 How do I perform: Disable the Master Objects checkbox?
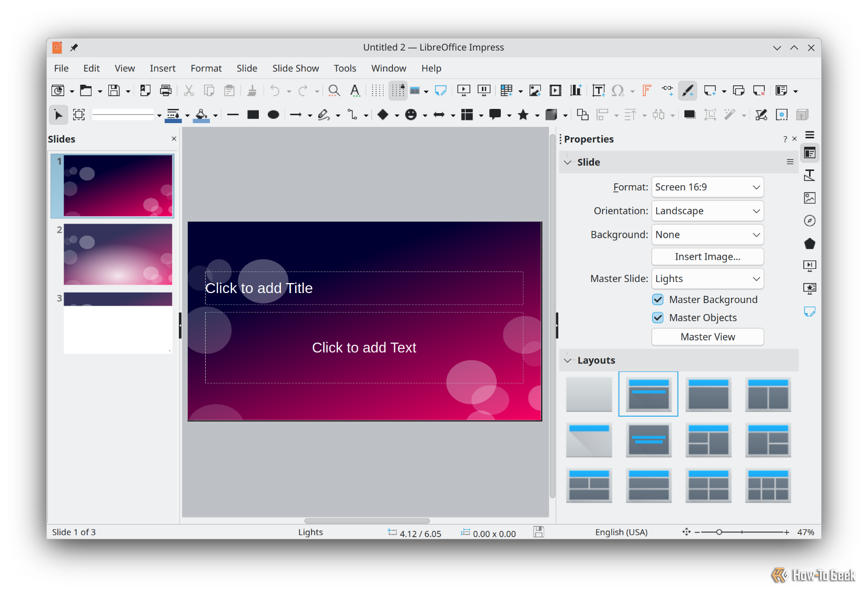[x=658, y=317]
